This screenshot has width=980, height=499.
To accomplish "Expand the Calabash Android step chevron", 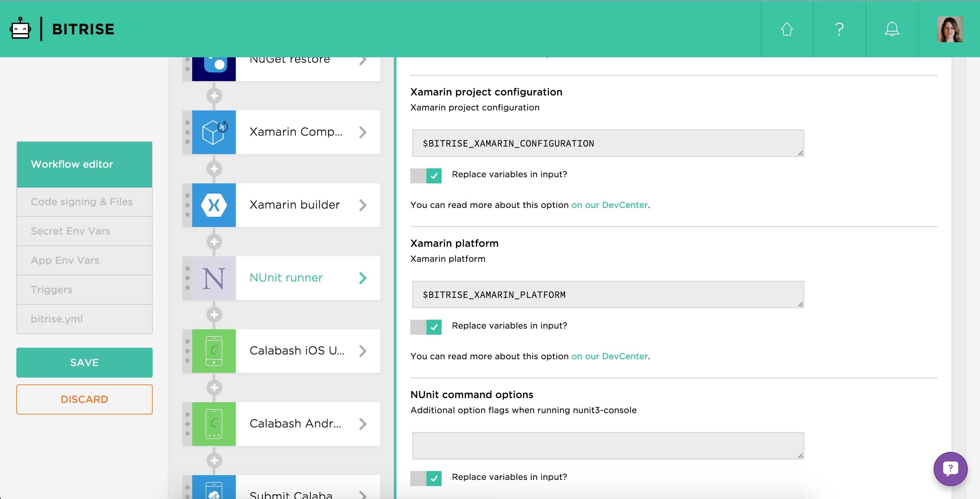I will (x=363, y=424).
